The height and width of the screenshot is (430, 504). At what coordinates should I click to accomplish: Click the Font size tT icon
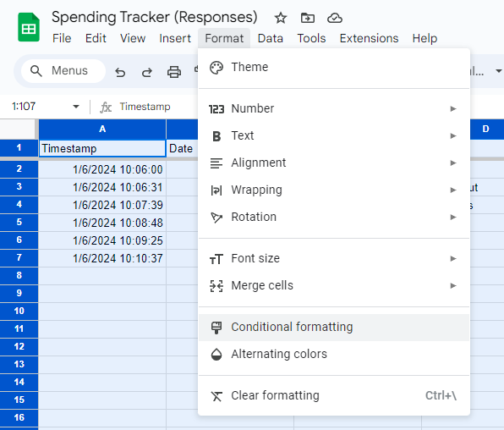[x=216, y=259]
